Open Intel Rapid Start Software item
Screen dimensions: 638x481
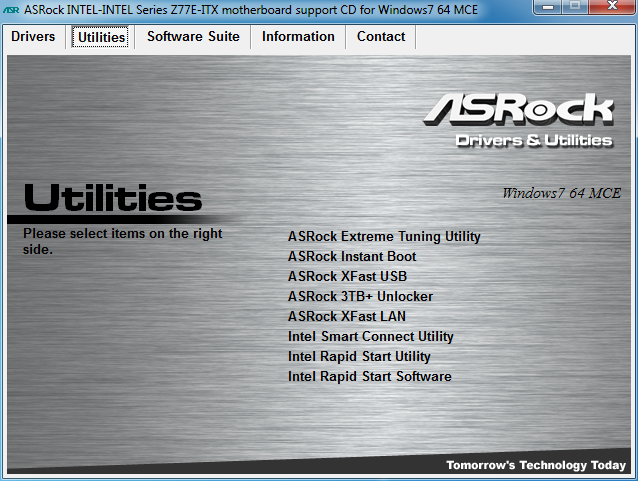(x=369, y=376)
